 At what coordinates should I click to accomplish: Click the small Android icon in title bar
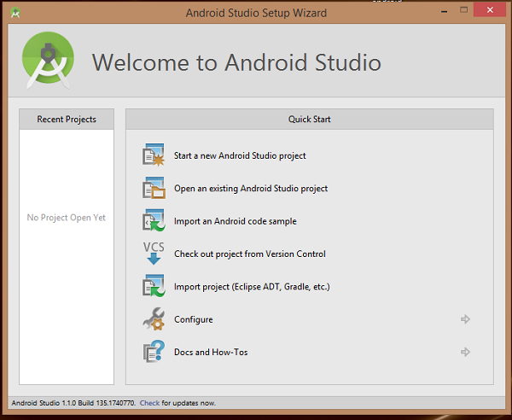[x=15, y=13]
